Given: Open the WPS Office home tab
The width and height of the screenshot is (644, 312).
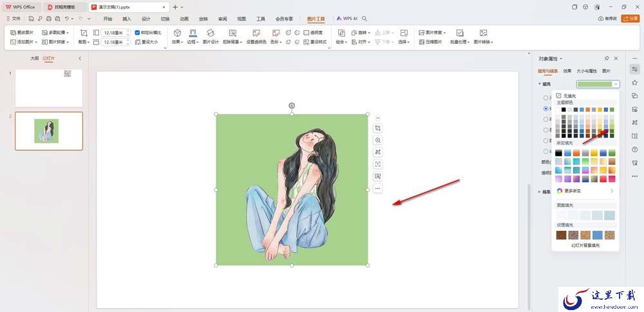Looking at the screenshot, I should pyautogui.click(x=21, y=7).
